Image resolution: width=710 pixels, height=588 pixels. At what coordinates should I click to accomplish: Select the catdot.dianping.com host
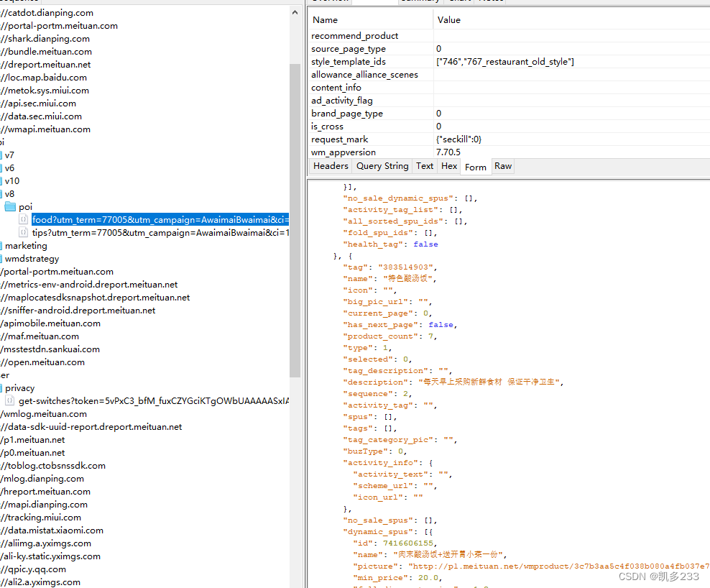(x=47, y=13)
